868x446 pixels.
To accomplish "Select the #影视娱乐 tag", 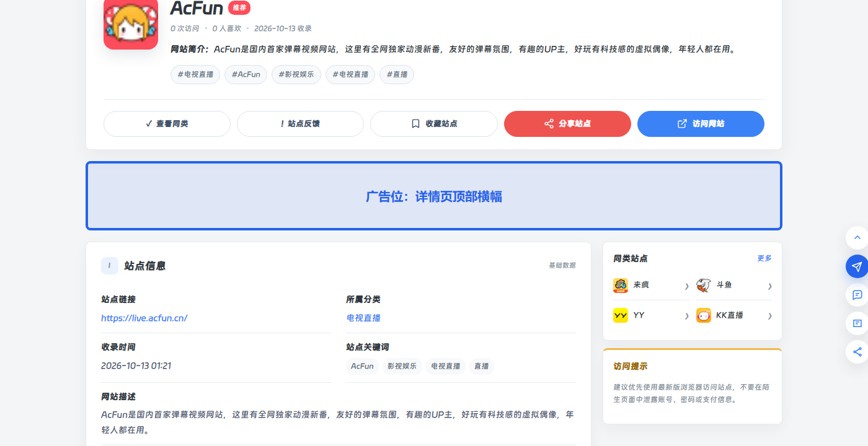I will pos(296,74).
